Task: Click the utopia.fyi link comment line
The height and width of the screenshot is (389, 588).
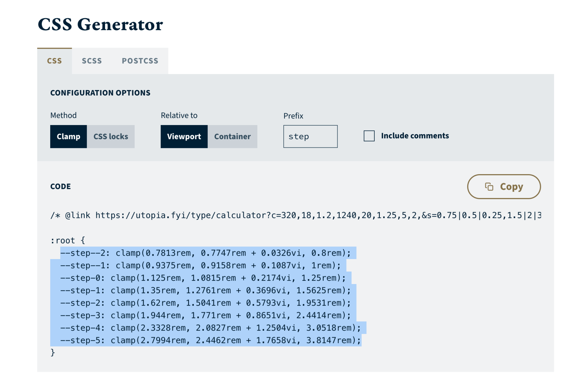Action: (x=295, y=215)
